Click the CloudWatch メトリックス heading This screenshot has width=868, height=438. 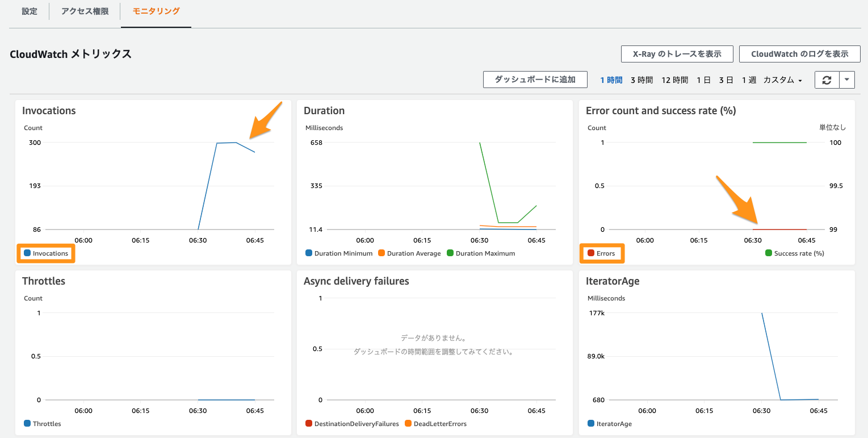(x=71, y=54)
